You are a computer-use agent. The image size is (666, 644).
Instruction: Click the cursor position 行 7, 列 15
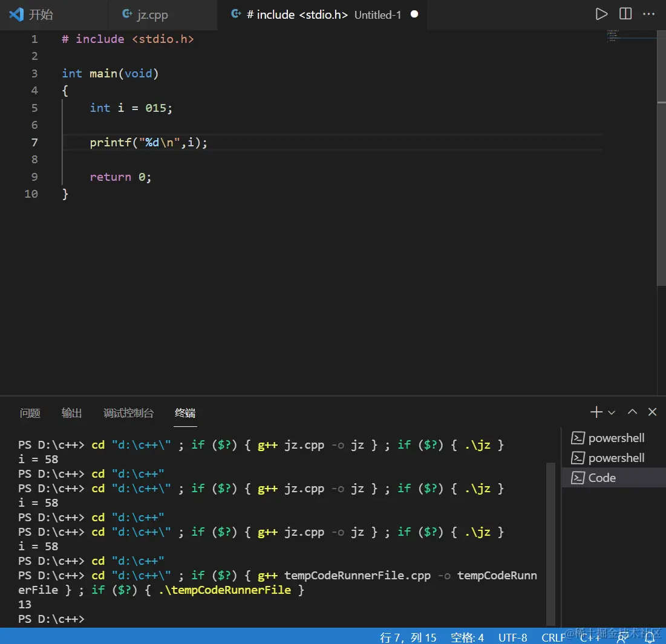click(408, 637)
